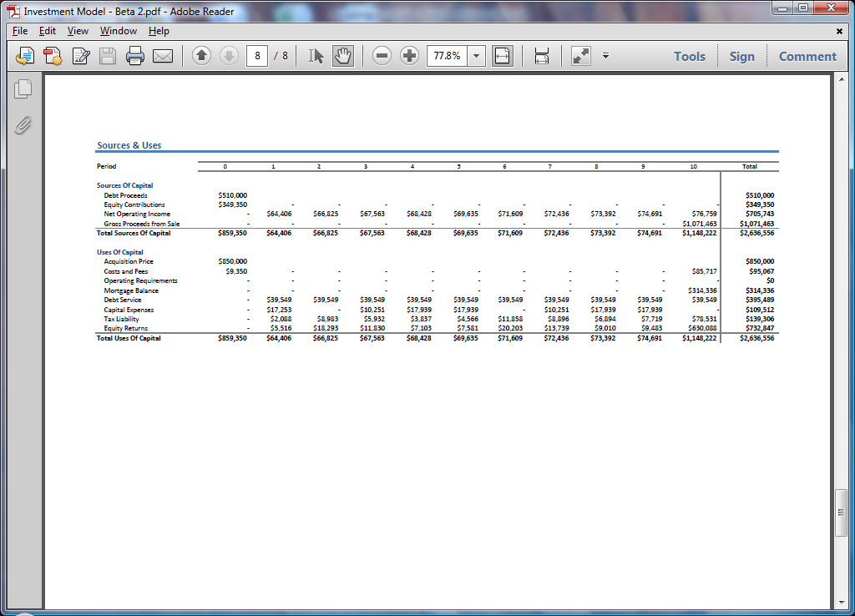
Task: Open the Page Thumbnails panel
Action: coord(23,88)
